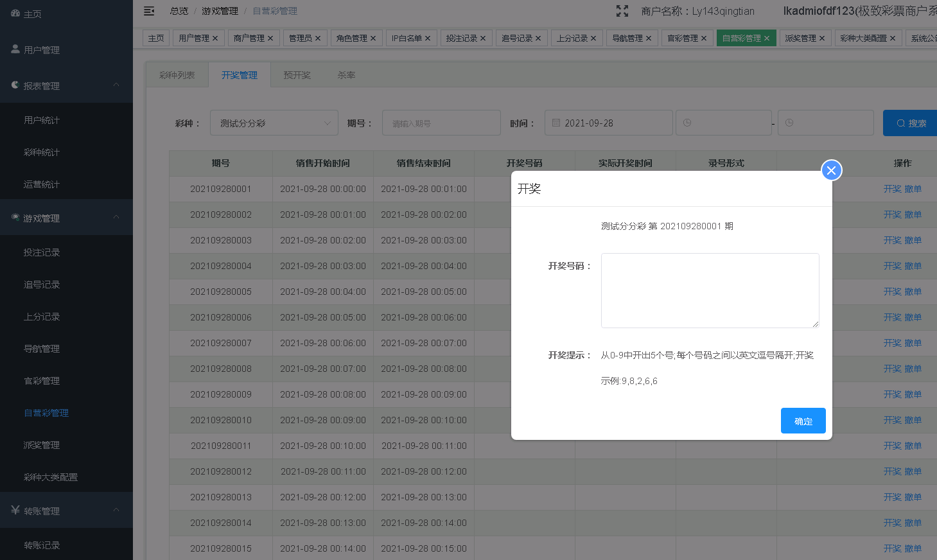The image size is (937, 560).
Task: Open 投注记录 in the sidebar menu
Action: pyautogui.click(x=42, y=252)
